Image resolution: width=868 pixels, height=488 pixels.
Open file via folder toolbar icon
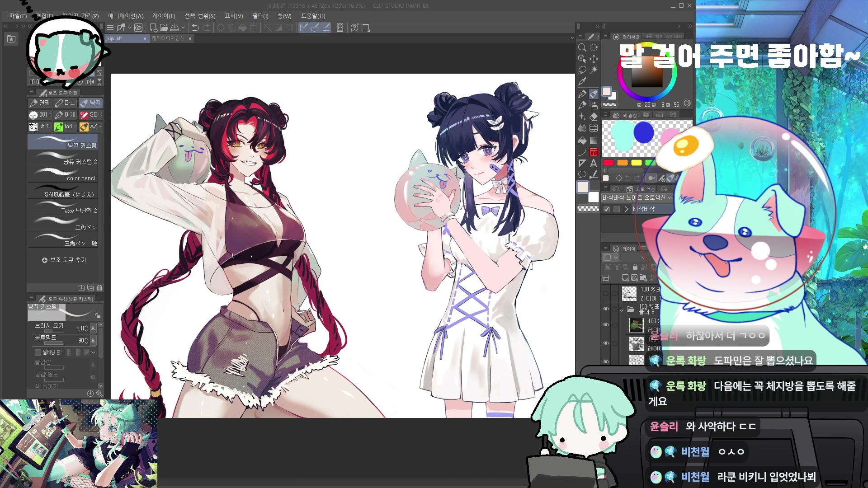pyautogui.click(x=164, y=28)
